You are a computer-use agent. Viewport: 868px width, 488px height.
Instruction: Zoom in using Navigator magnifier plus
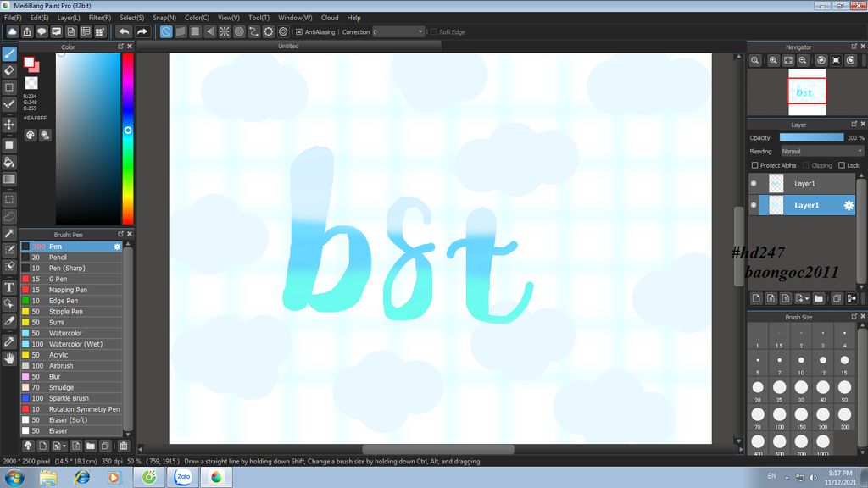[773, 60]
